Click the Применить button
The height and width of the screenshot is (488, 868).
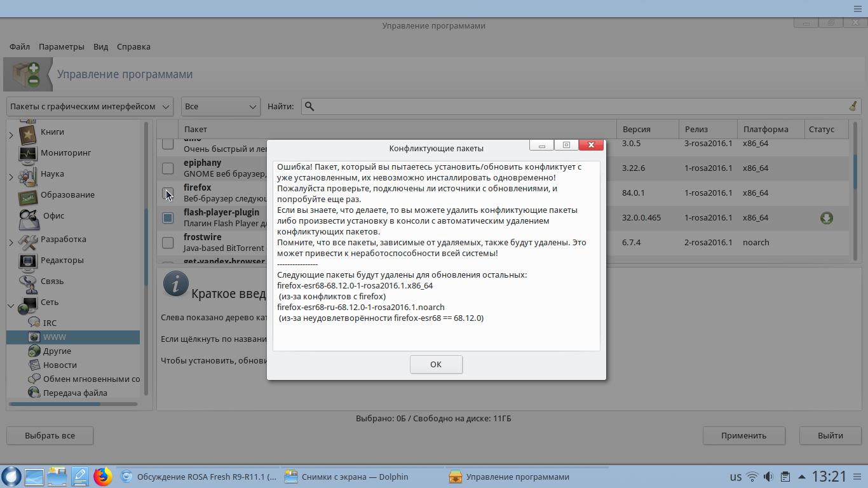[744, 435]
